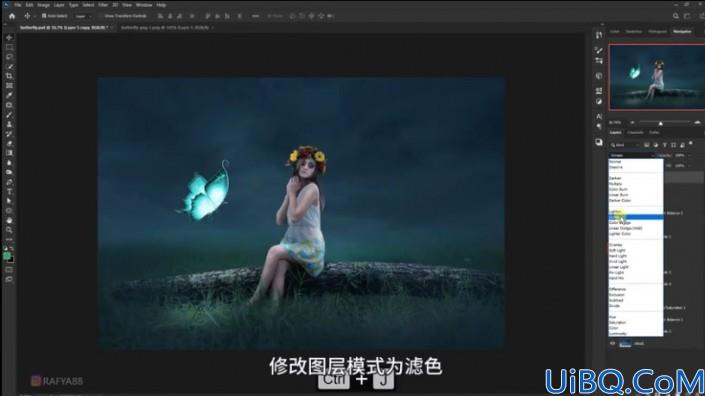Toggle Show Transform Controls checkbox
The height and width of the screenshot is (396, 705).
click(101, 16)
